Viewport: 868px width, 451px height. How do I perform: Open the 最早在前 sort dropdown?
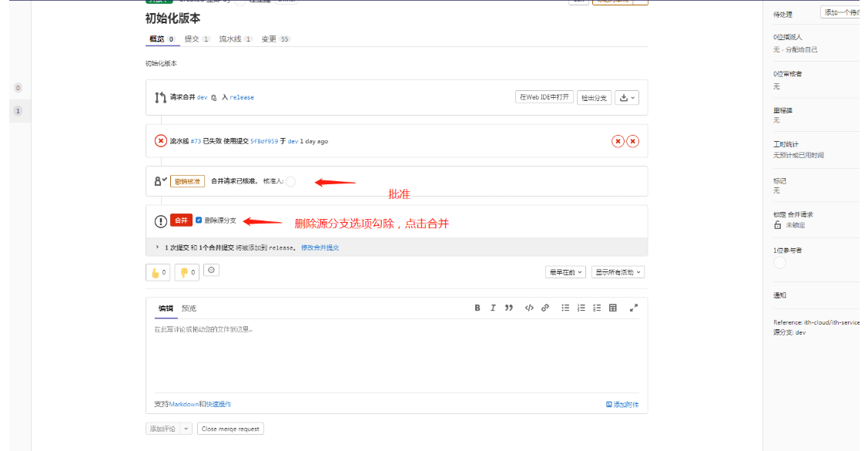[x=565, y=272]
